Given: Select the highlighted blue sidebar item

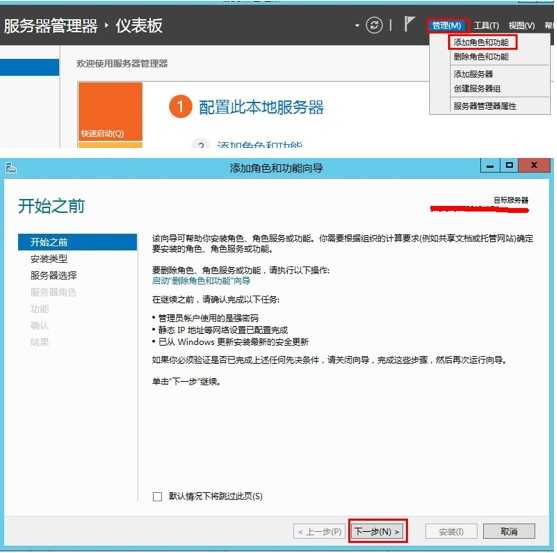Looking at the screenshot, I should pos(29,67).
